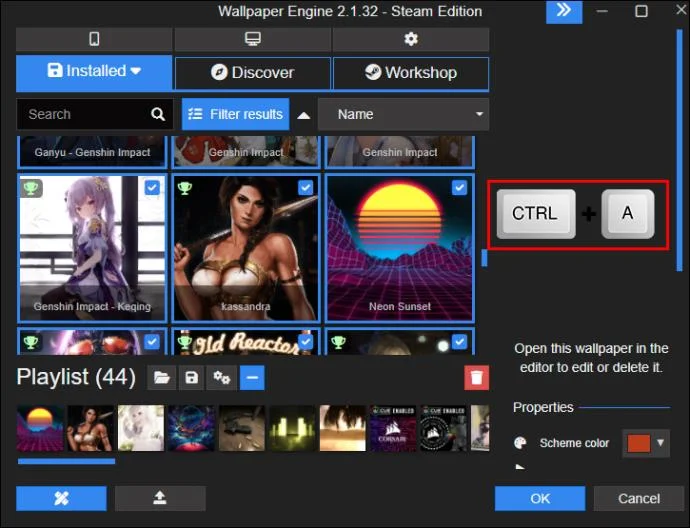Open the gear settings tab

point(411,39)
